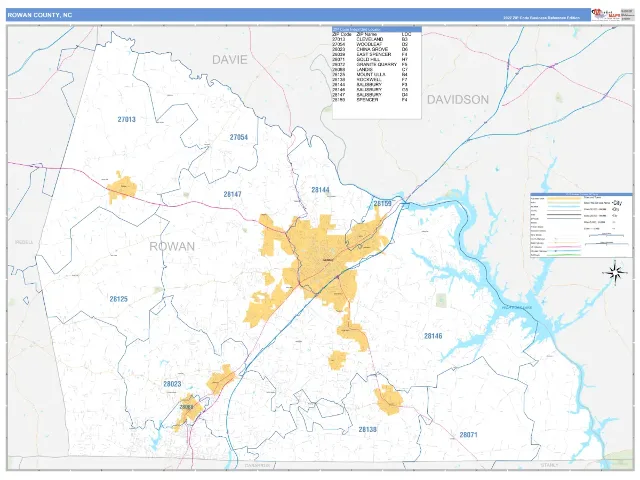Click the 28071 ZIP label on the map

[x=468, y=435]
